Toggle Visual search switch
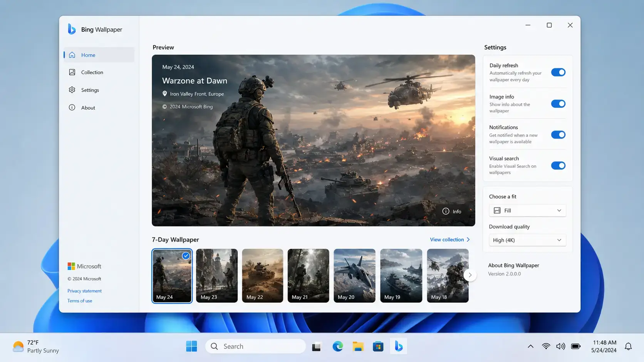The width and height of the screenshot is (644, 362). pyautogui.click(x=558, y=165)
